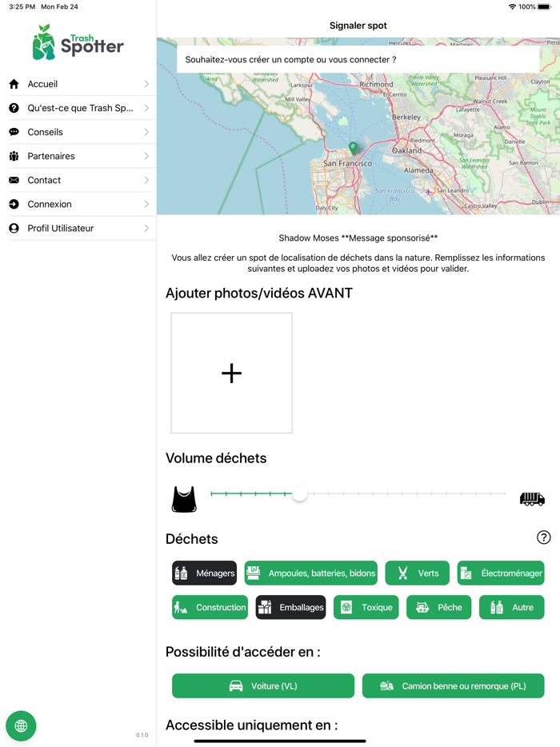
Task: Click the 0.1.0 version number
Action: [x=142, y=735]
